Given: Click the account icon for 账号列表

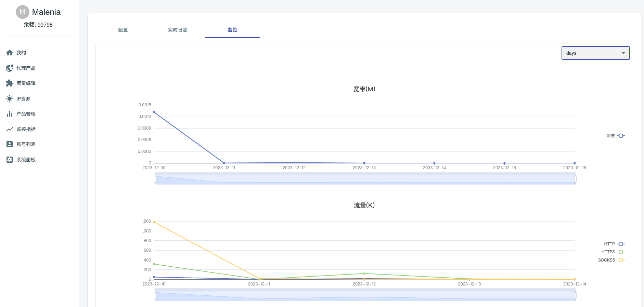Looking at the screenshot, I should 10,144.
